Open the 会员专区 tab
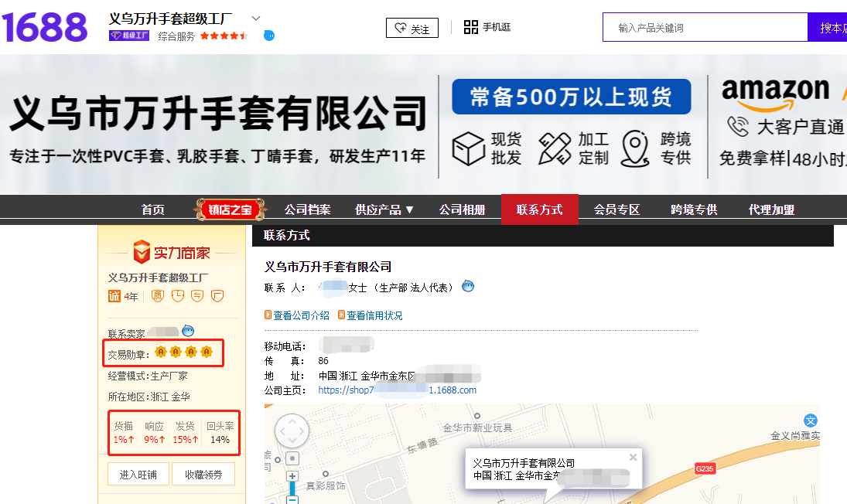Viewport: 847px width, 504px height. (x=617, y=210)
